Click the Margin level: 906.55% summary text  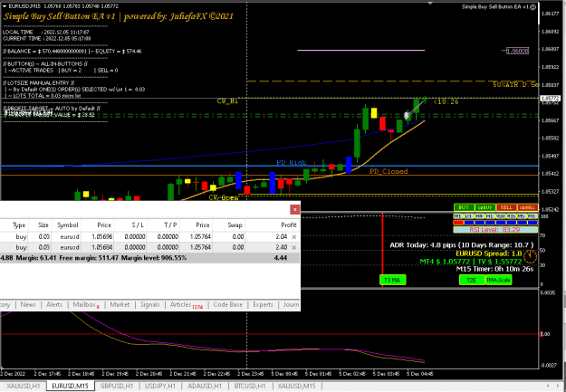pyautogui.click(x=154, y=258)
